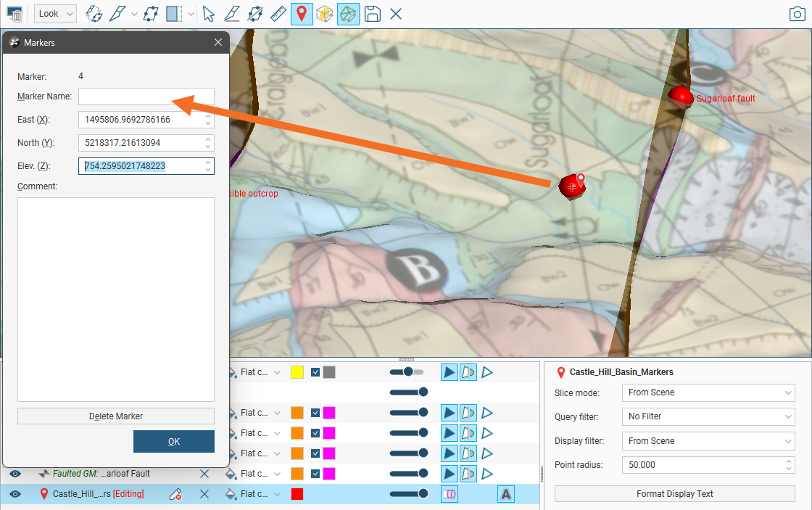
Task: Hide the Castle_Hill markers layer
Action: [x=15, y=494]
